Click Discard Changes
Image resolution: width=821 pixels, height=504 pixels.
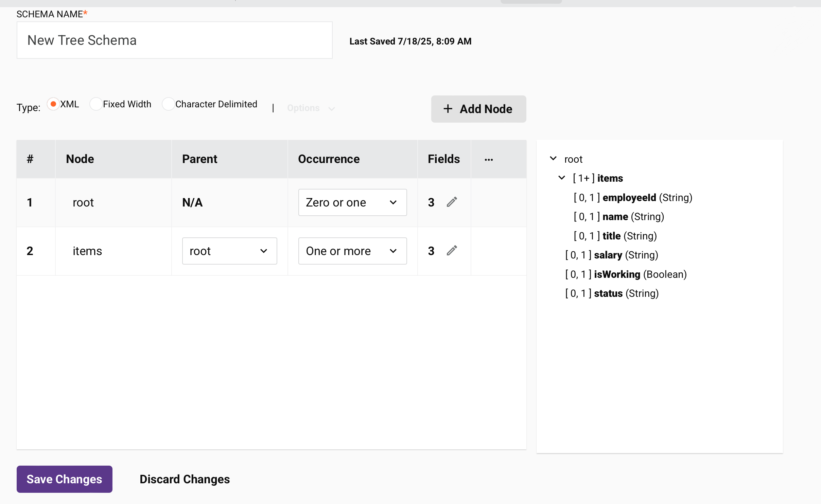[185, 479]
